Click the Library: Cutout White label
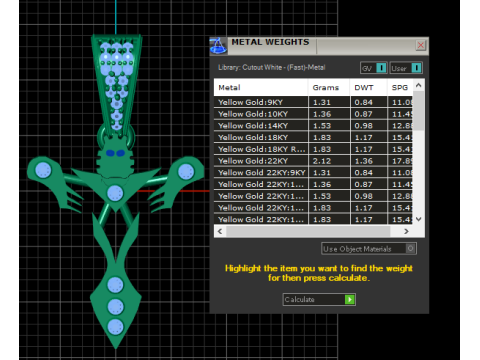The height and width of the screenshot is (360, 480). point(271,67)
